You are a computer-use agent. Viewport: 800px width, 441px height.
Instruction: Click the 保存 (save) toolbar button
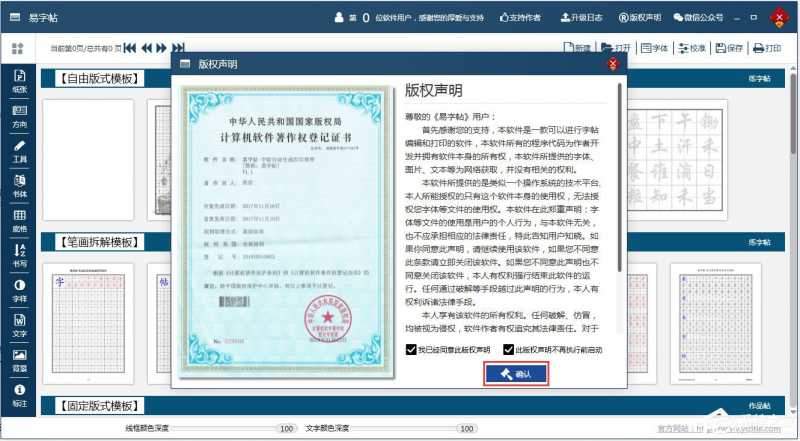point(727,48)
